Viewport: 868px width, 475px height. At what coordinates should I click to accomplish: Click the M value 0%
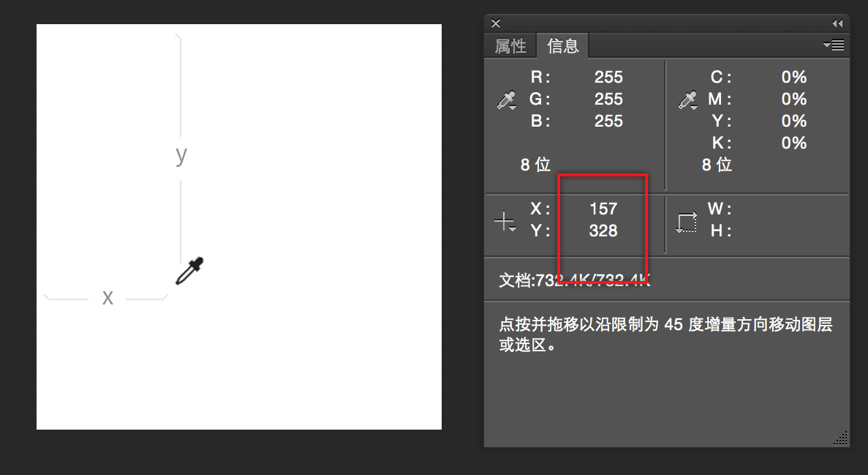tap(794, 100)
